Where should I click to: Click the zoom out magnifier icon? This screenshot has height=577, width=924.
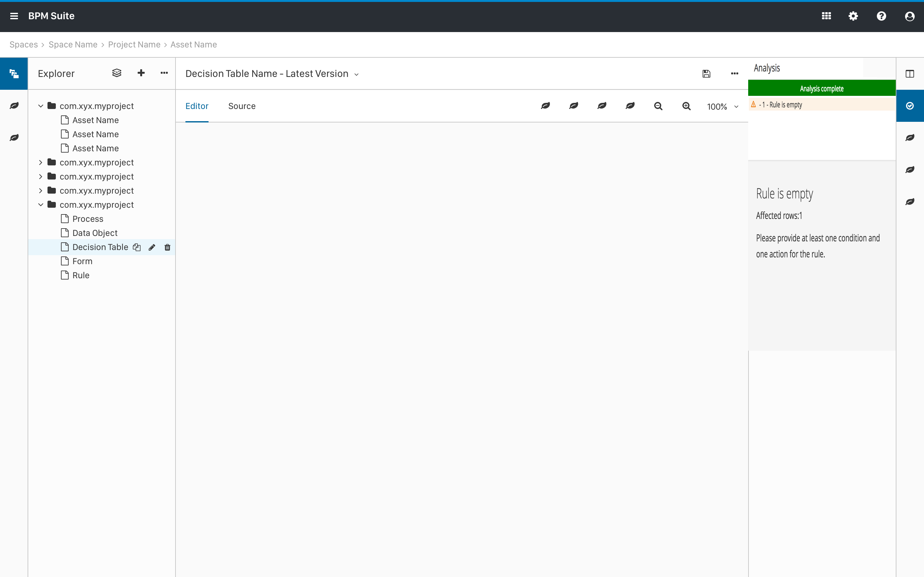tap(658, 106)
